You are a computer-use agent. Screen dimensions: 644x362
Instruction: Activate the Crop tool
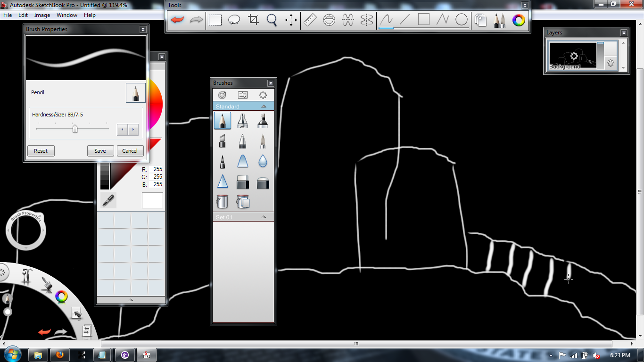[254, 20]
